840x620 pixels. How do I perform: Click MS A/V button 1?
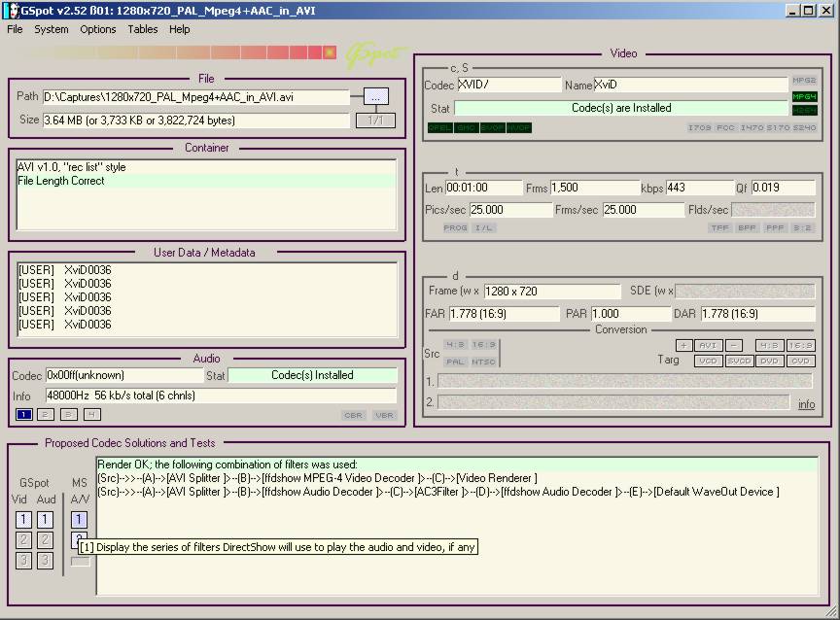[80, 520]
